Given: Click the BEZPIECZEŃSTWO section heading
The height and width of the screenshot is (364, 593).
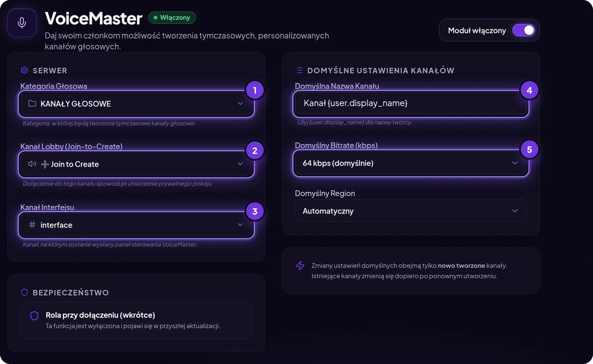Looking at the screenshot, I should [x=71, y=293].
